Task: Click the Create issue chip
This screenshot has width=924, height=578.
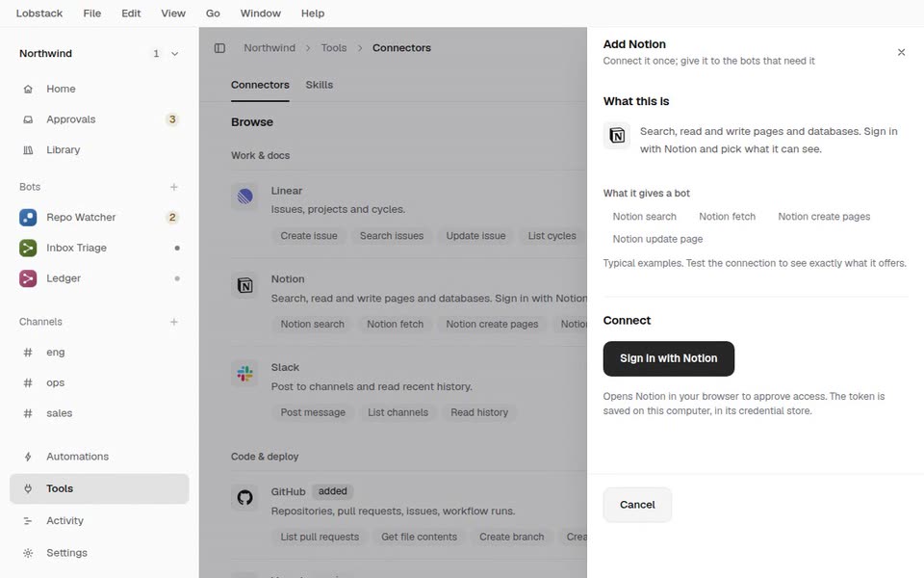Action: pos(309,236)
